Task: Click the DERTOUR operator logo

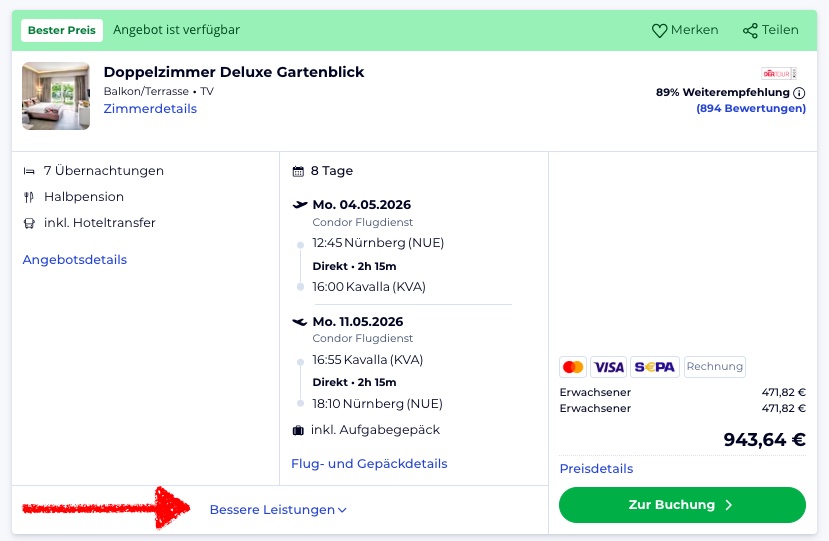Action: 777,73
